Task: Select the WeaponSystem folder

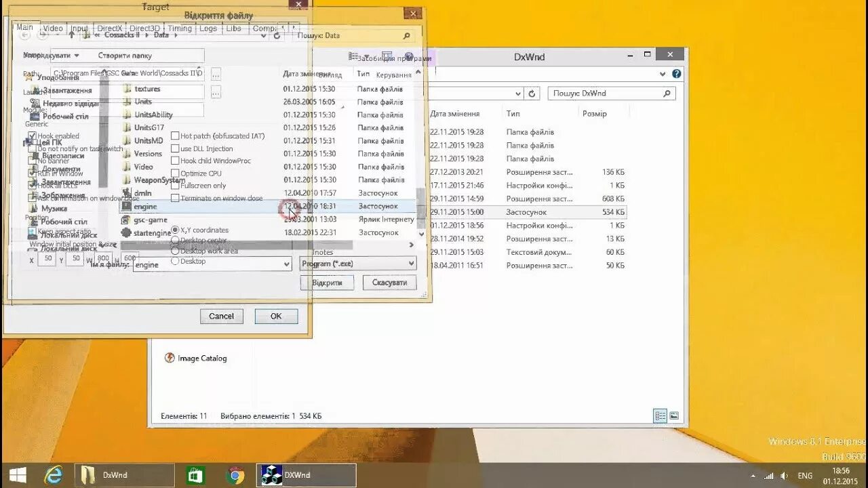Action: [159, 180]
